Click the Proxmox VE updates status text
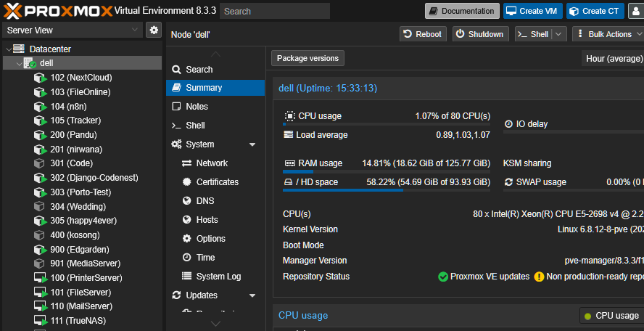Screen dimensions: 644x331 (490, 277)
